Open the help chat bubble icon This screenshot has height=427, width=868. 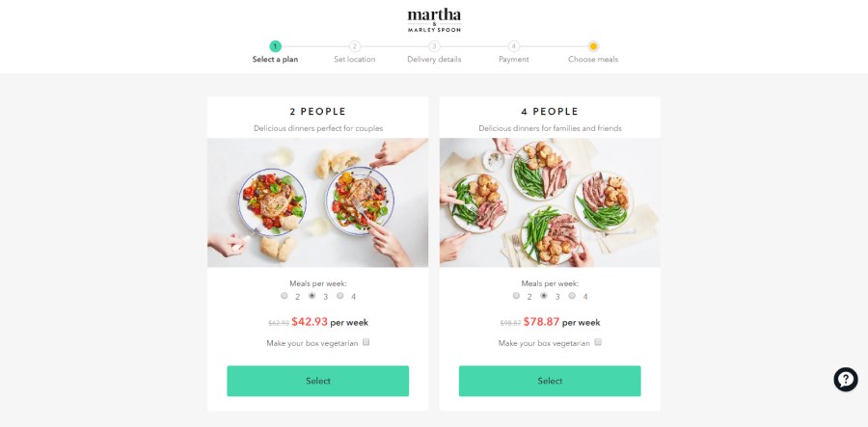tap(845, 380)
